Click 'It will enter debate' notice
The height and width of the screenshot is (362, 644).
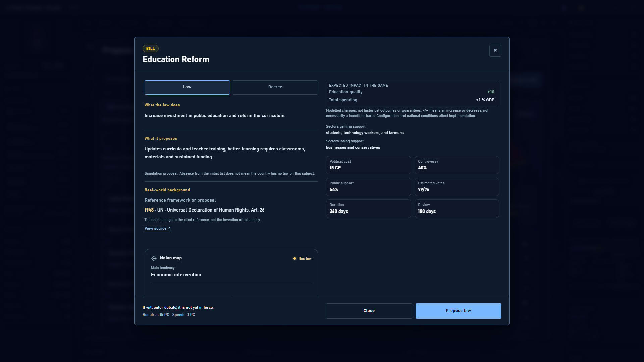click(178, 307)
